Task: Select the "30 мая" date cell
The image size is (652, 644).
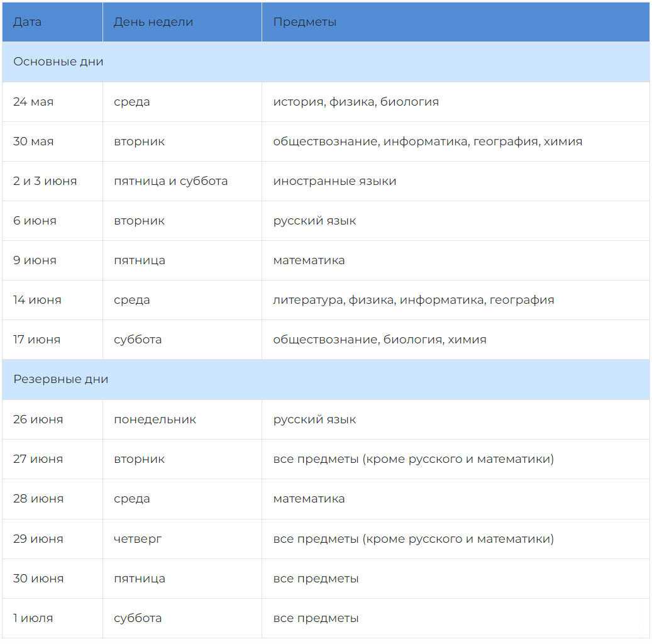Action: pos(33,142)
